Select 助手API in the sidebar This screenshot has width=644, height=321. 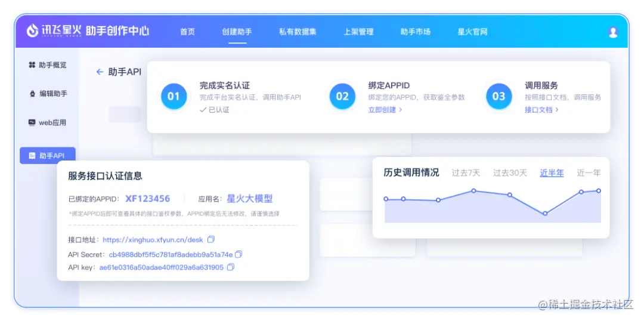[48, 156]
